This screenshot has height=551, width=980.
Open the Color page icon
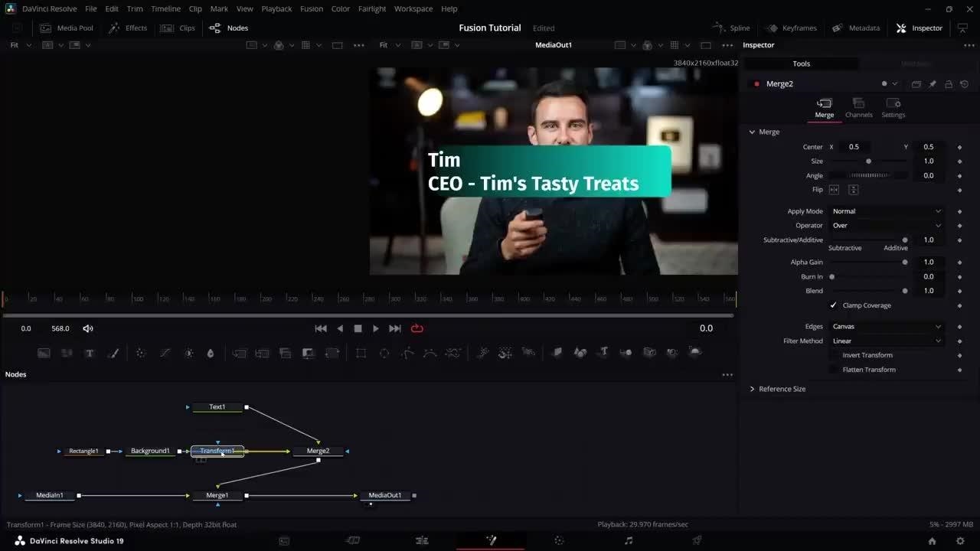559,540
